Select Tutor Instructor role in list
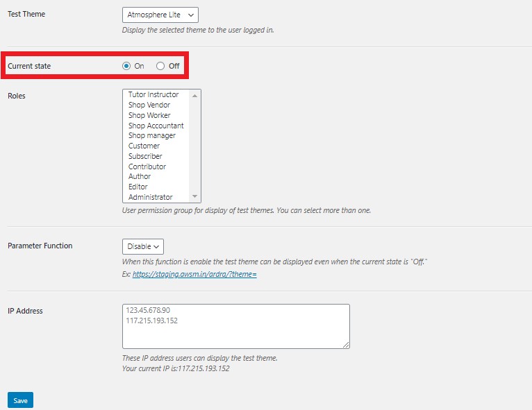The width and height of the screenshot is (532, 410). (153, 94)
